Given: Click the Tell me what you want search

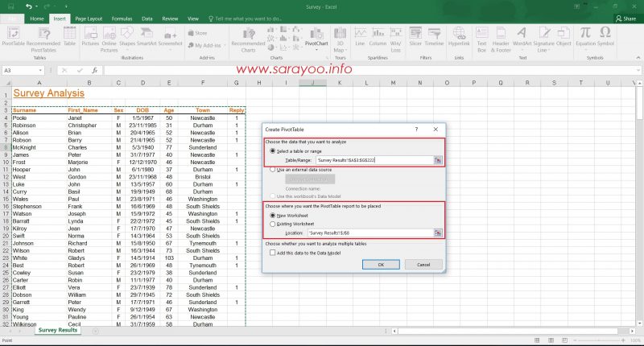Looking at the screenshot, I should pyautogui.click(x=246, y=19).
